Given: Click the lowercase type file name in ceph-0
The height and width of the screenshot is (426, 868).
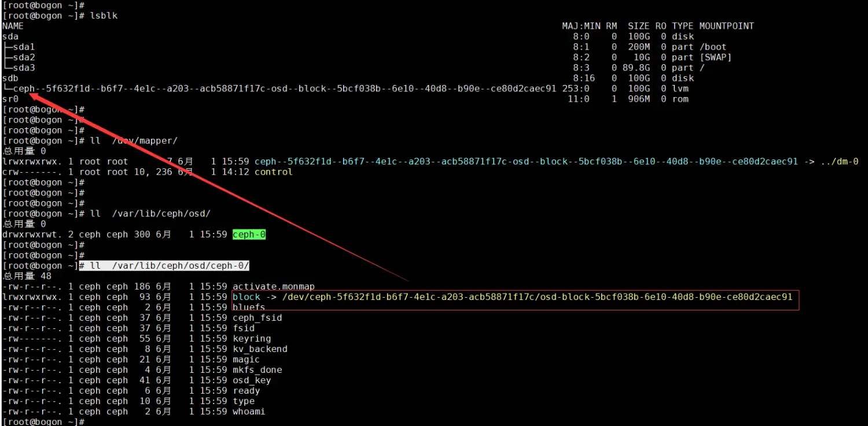Looking at the screenshot, I should click(244, 401).
